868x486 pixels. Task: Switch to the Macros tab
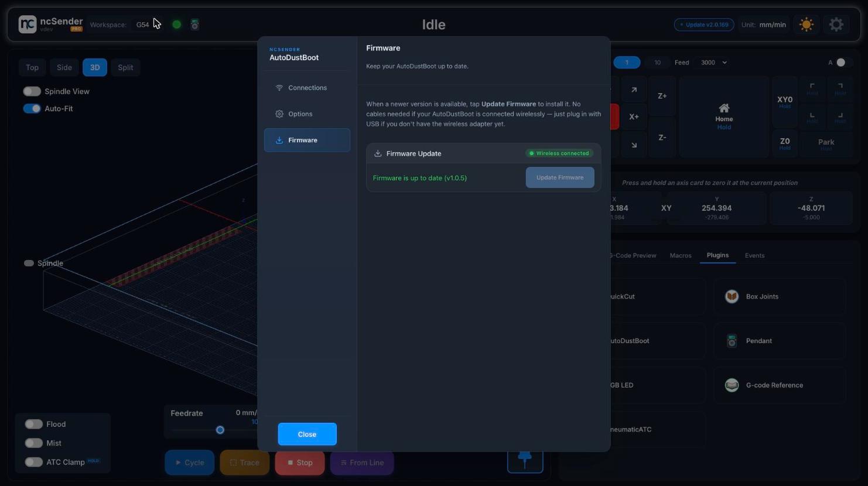(681, 255)
